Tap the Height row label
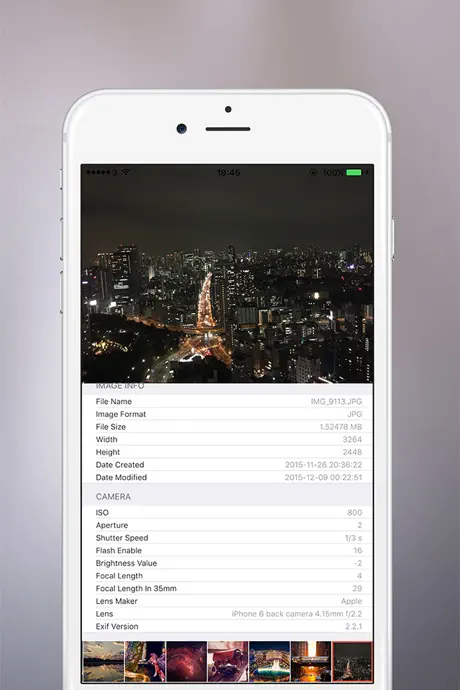 click(108, 452)
